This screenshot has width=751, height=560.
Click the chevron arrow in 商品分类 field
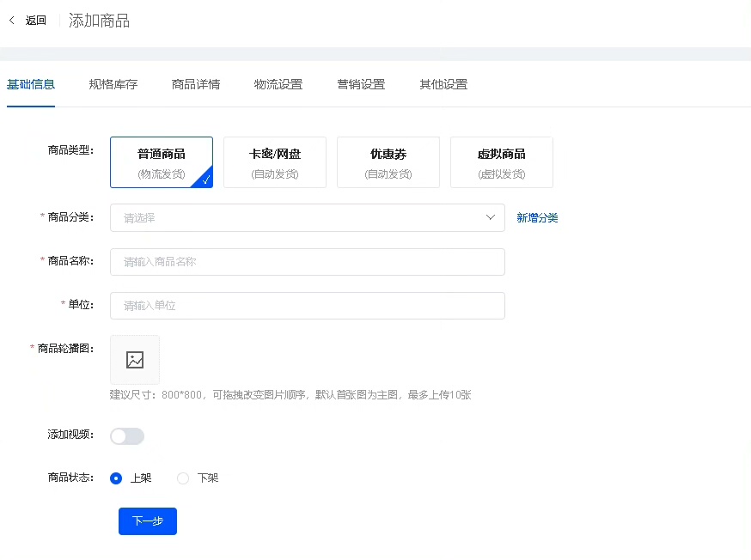[x=491, y=218]
